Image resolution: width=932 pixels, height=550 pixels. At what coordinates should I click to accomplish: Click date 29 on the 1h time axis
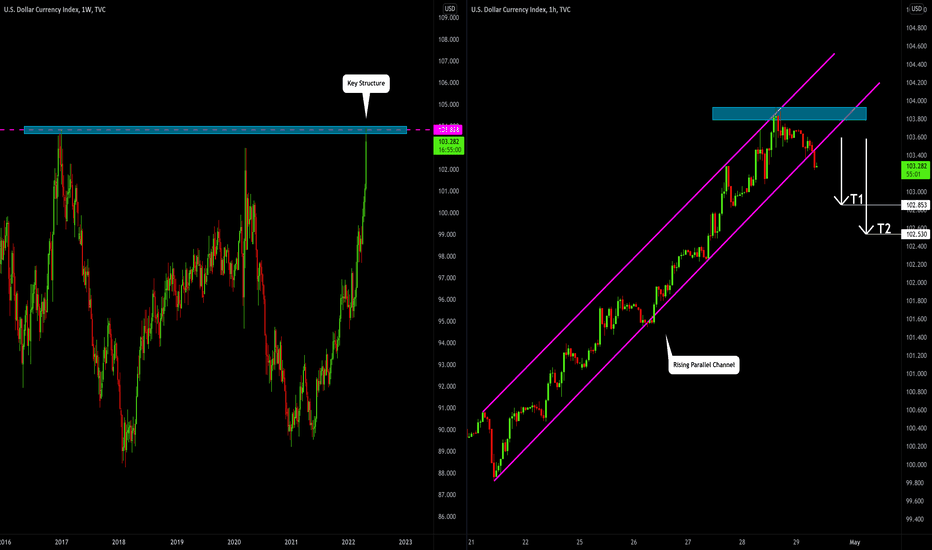click(x=796, y=542)
